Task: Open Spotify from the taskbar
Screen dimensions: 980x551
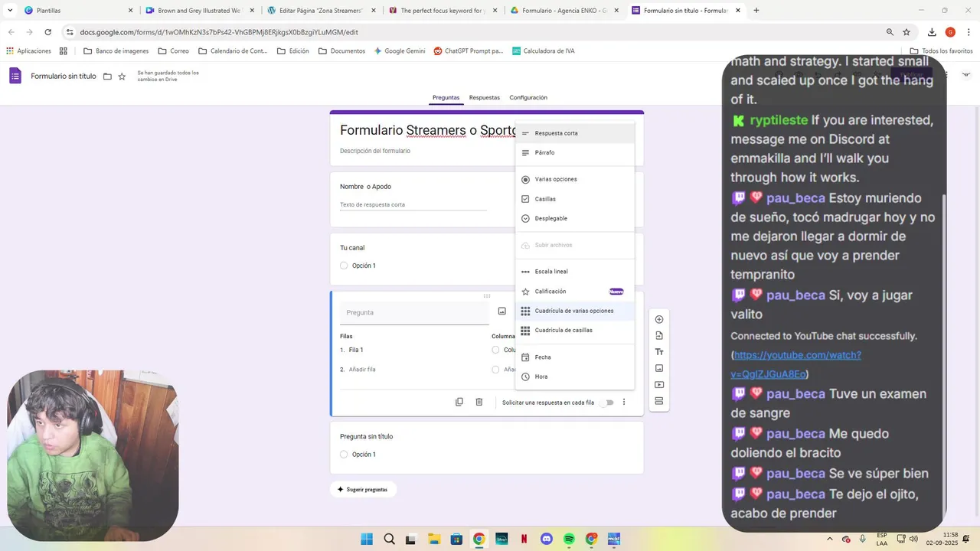Action: (569, 539)
